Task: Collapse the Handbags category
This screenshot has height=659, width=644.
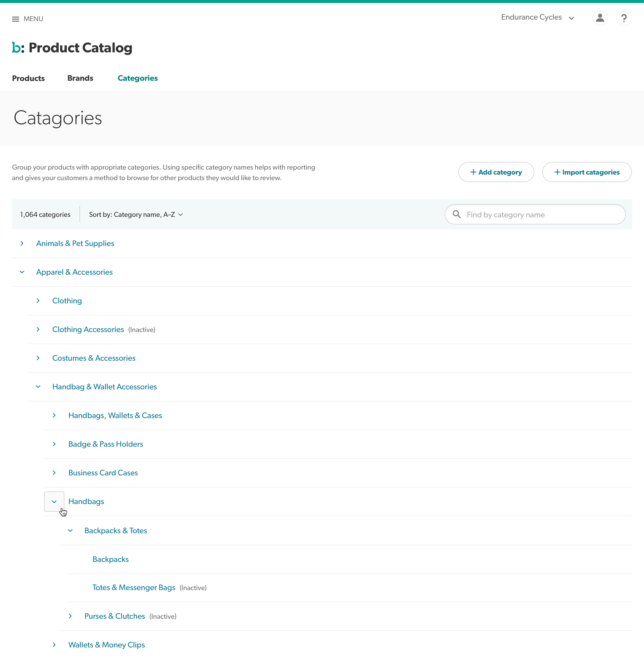Action: click(54, 502)
